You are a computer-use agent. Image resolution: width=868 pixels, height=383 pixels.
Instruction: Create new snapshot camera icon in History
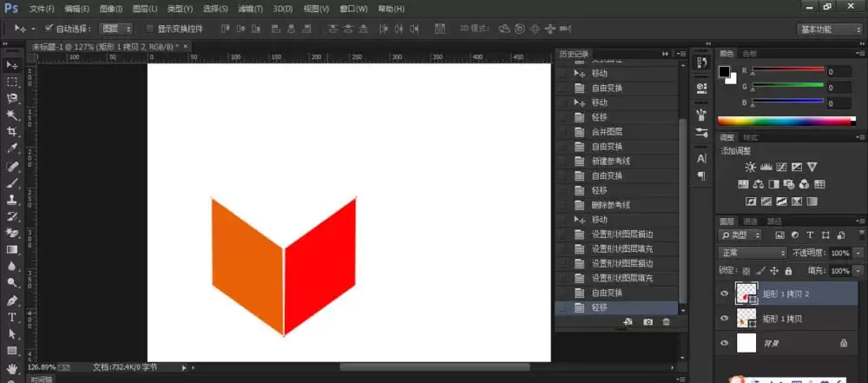[648, 322]
